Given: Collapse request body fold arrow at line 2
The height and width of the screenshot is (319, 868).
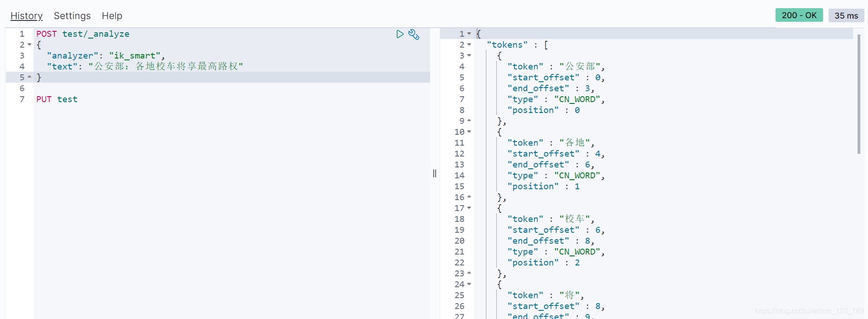Looking at the screenshot, I should pyautogui.click(x=29, y=44).
